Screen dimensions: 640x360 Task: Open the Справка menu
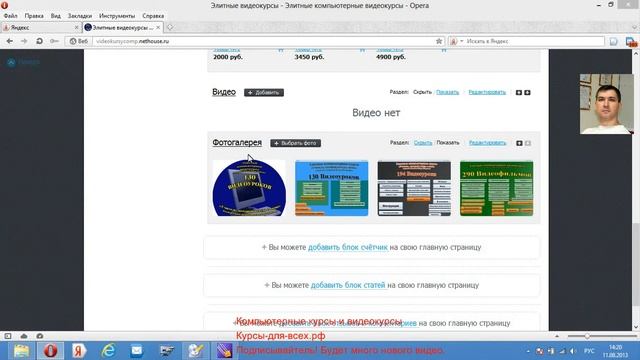pyautogui.click(x=153, y=16)
